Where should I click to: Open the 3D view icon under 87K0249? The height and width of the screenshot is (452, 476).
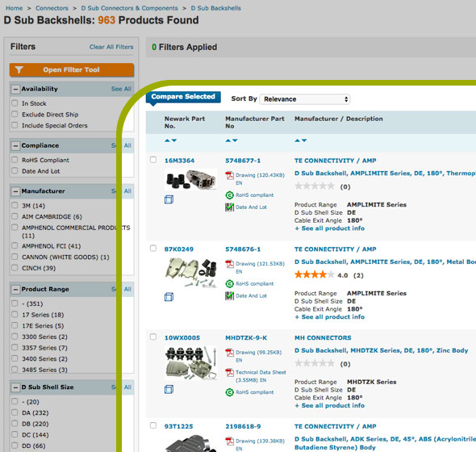(169, 297)
